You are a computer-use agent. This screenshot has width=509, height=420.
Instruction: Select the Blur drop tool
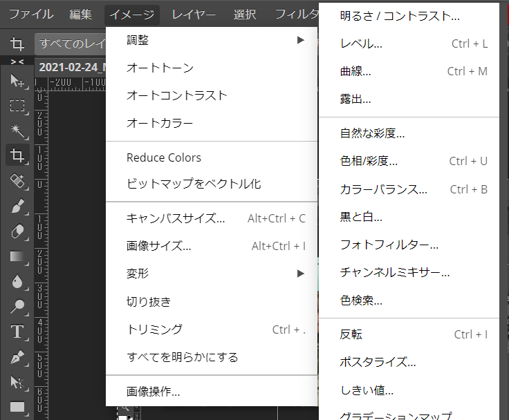17,282
